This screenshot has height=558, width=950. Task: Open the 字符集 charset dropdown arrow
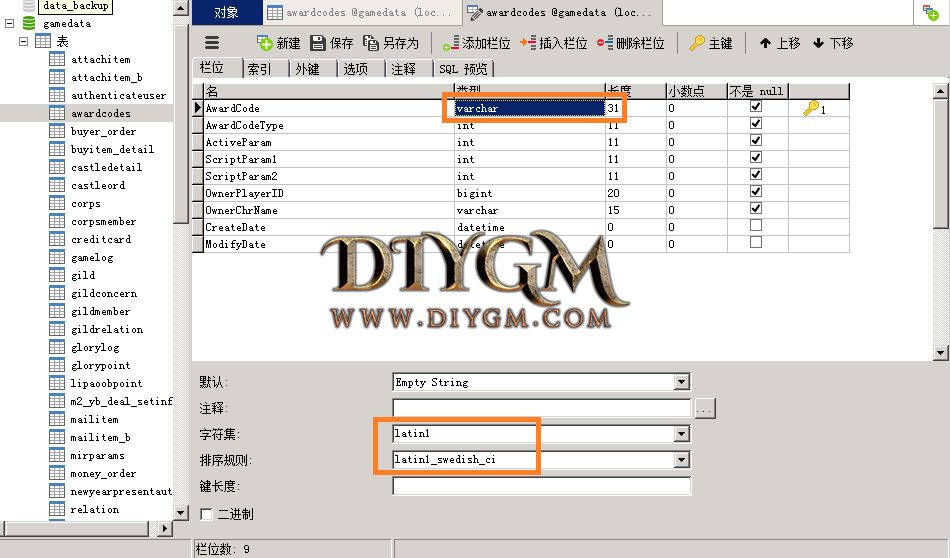[x=682, y=434]
